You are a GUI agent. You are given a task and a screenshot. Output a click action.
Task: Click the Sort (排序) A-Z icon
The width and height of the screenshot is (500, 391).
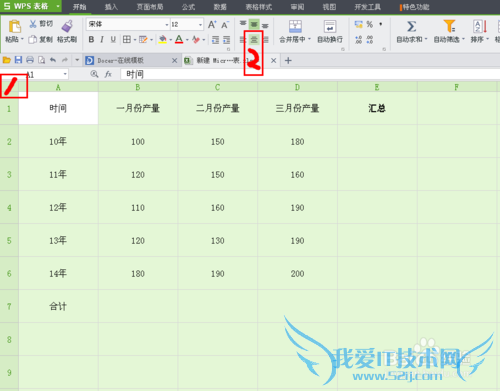coord(480,26)
